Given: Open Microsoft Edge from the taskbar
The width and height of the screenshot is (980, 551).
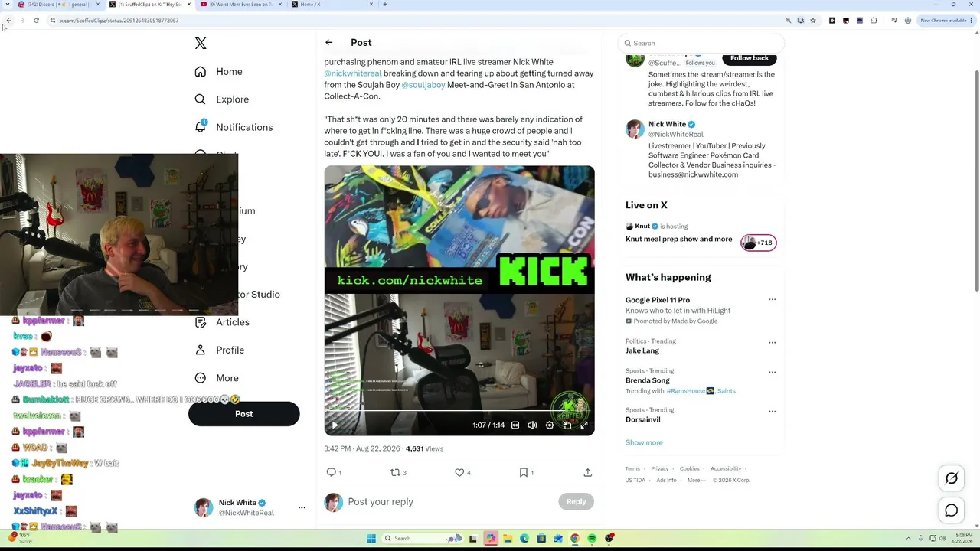Looking at the screenshot, I should [524, 539].
